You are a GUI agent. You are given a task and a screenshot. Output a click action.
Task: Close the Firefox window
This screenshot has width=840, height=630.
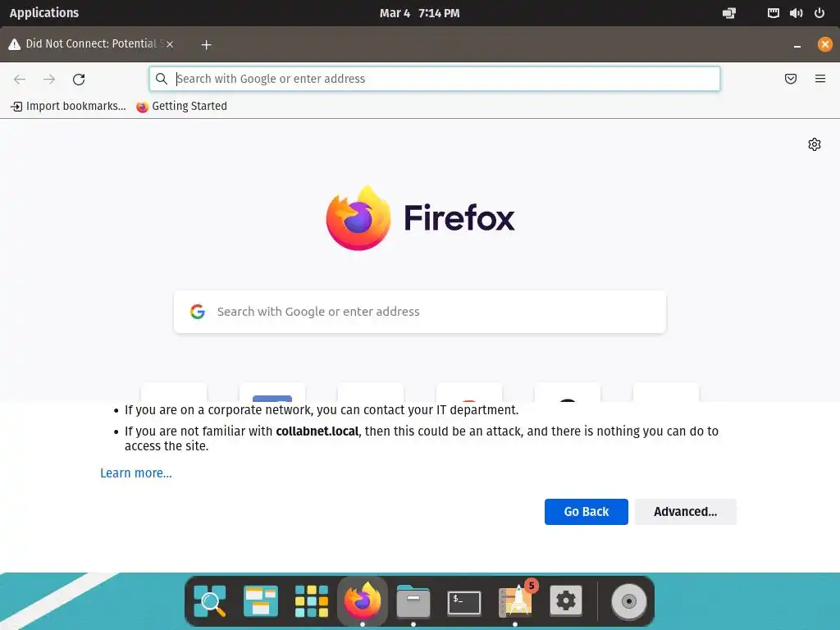(x=825, y=44)
